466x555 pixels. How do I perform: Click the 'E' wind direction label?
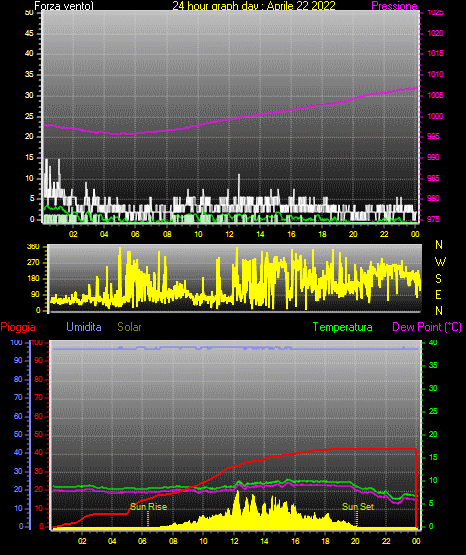[x=438, y=294]
